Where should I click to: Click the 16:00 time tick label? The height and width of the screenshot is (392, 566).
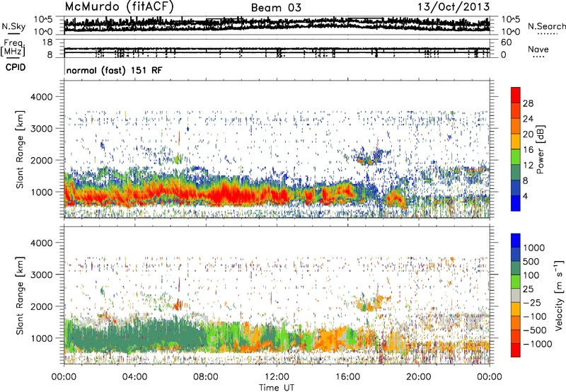click(347, 377)
